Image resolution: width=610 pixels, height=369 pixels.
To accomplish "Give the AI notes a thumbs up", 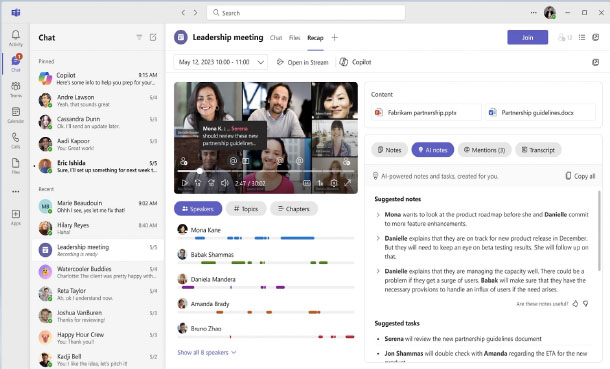I will click(x=575, y=304).
